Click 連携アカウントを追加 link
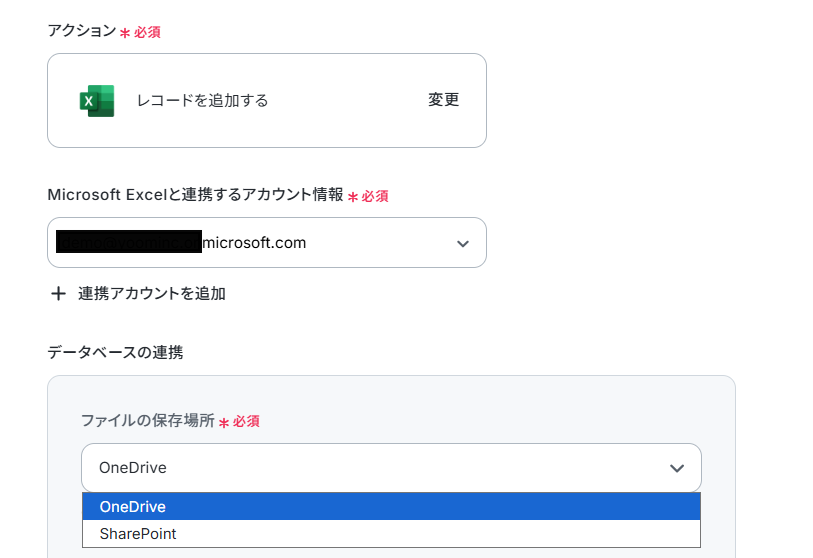 151,294
